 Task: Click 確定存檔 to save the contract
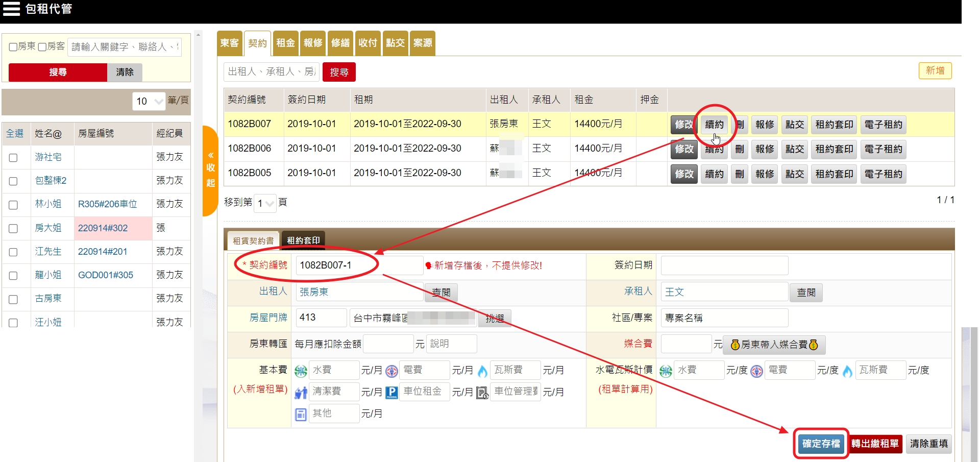click(821, 444)
